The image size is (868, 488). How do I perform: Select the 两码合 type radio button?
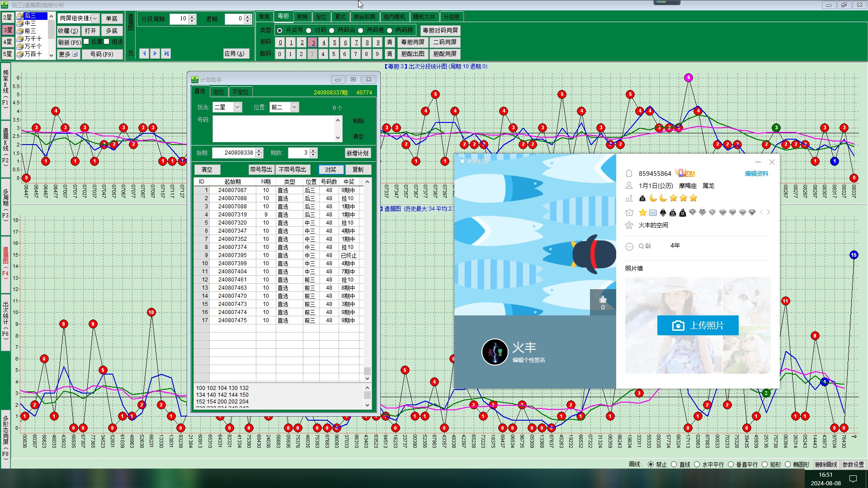pos(331,30)
